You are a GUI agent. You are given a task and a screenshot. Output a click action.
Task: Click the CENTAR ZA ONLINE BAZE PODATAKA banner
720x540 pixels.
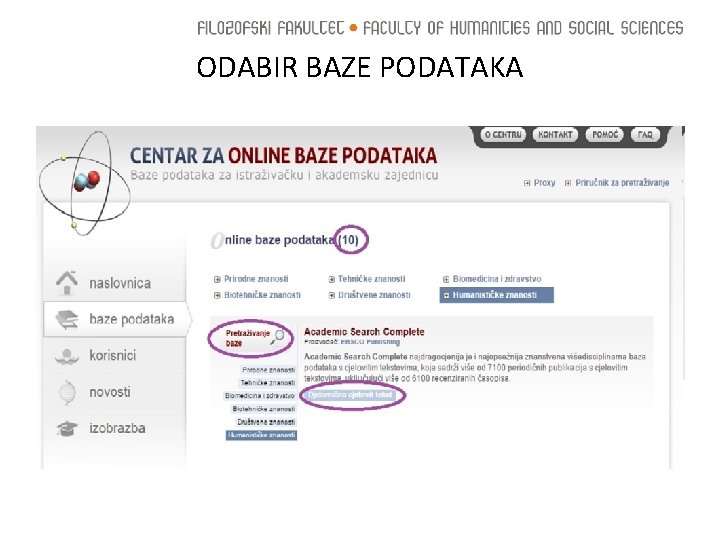click(283, 156)
